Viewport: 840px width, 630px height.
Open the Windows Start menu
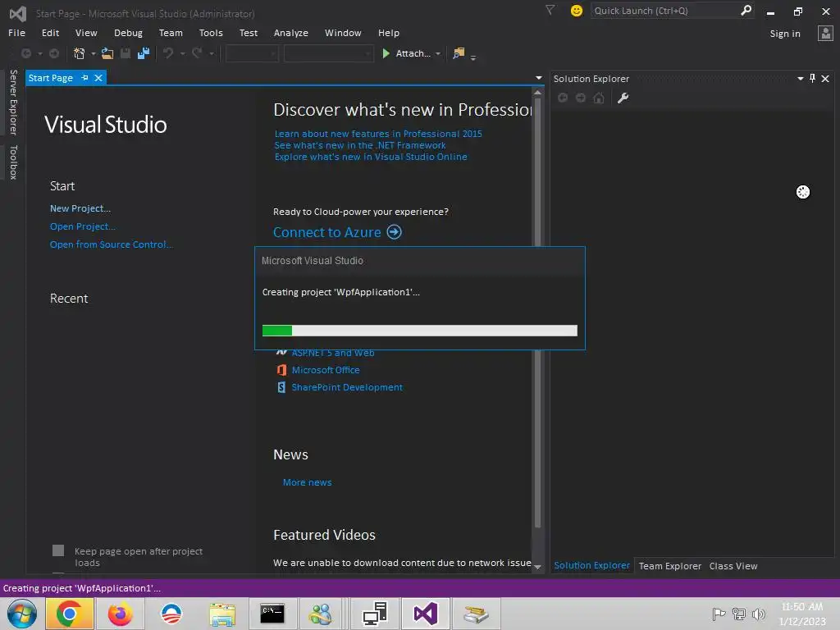click(22, 614)
